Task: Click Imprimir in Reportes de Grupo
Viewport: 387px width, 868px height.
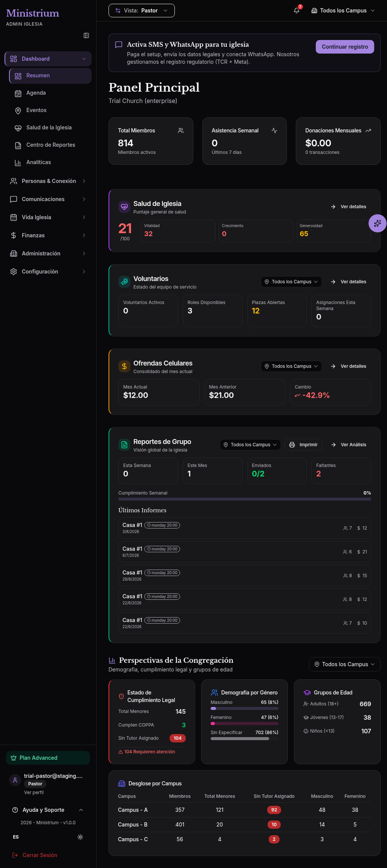Action: tap(303, 445)
